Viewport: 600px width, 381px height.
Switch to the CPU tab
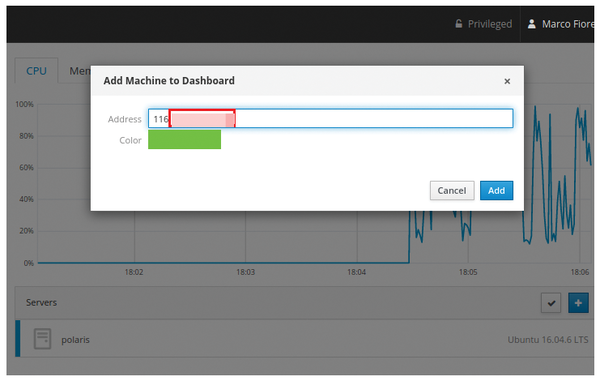pyautogui.click(x=36, y=71)
